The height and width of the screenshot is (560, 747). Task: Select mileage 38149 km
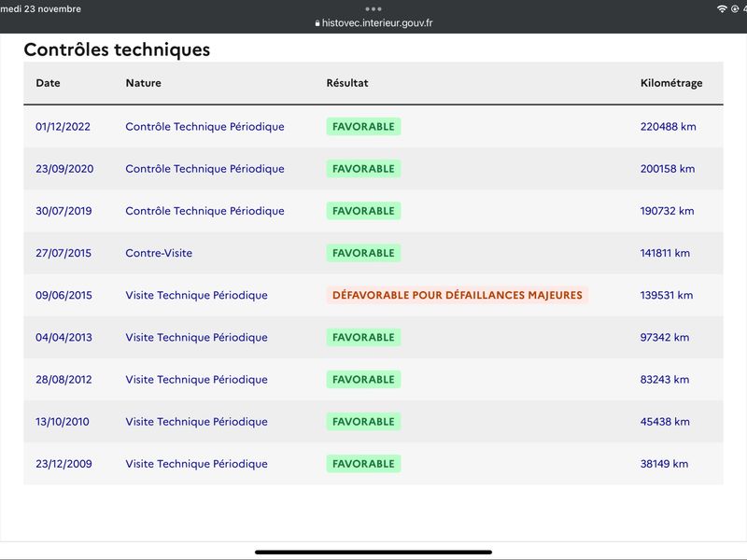pos(664,464)
